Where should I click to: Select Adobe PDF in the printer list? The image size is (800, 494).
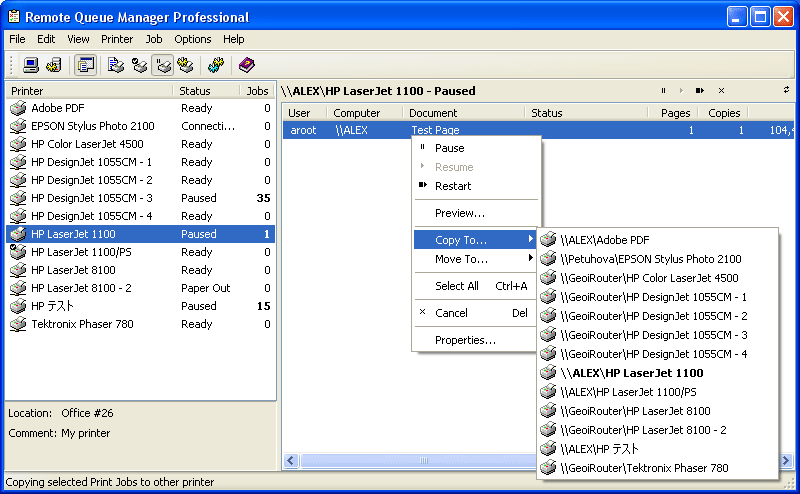click(141, 108)
